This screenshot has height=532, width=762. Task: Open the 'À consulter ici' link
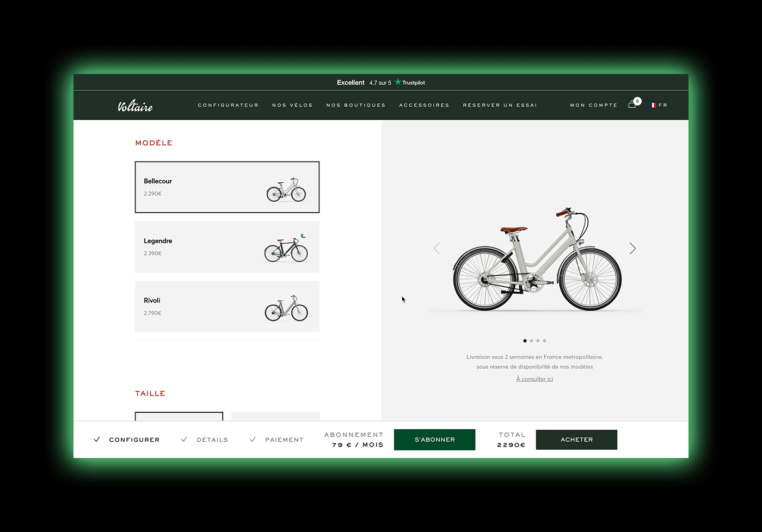tap(534, 379)
